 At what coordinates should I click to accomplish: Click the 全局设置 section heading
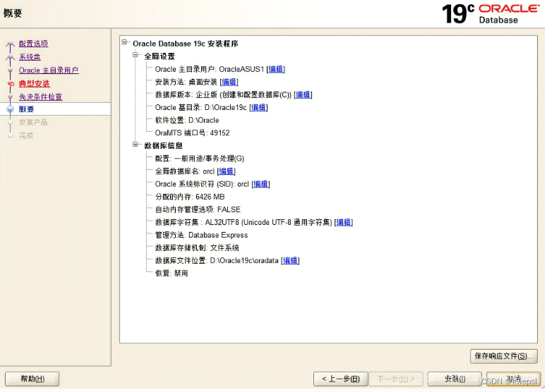click(160, 56)
